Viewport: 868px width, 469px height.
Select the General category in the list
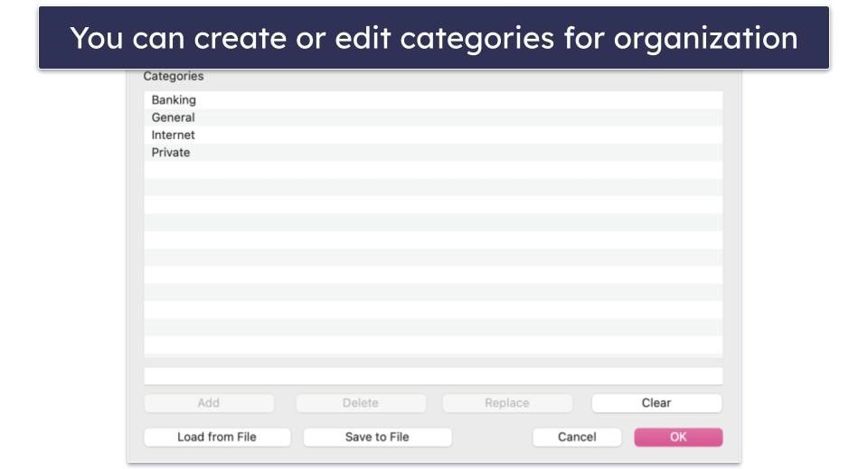(433, 117)
